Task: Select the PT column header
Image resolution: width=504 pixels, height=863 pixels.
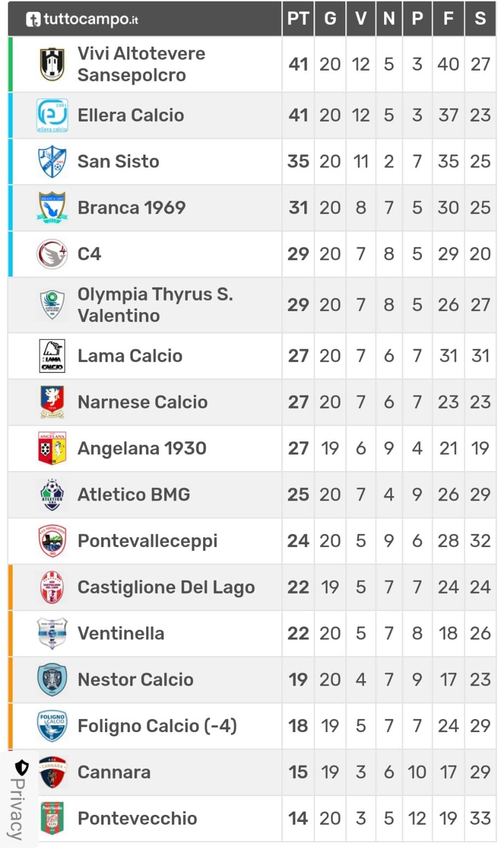Action: (298, 19)
